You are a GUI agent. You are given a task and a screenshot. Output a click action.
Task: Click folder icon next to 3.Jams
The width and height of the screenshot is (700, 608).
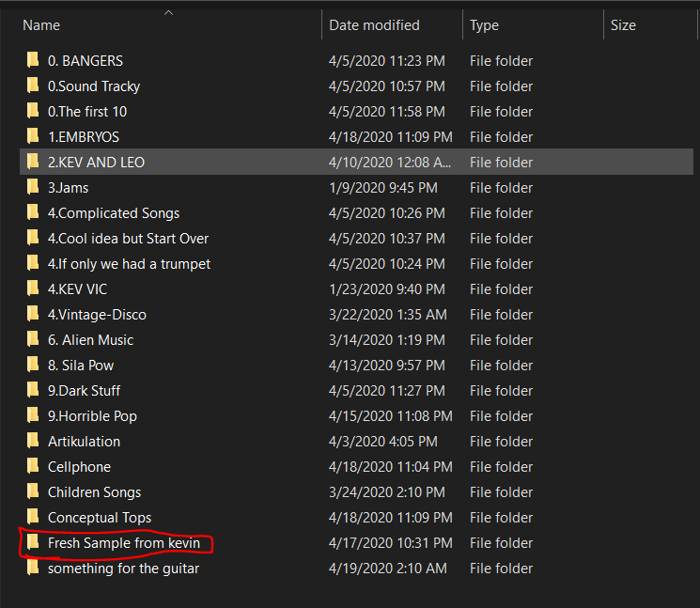tap(33, 188)
